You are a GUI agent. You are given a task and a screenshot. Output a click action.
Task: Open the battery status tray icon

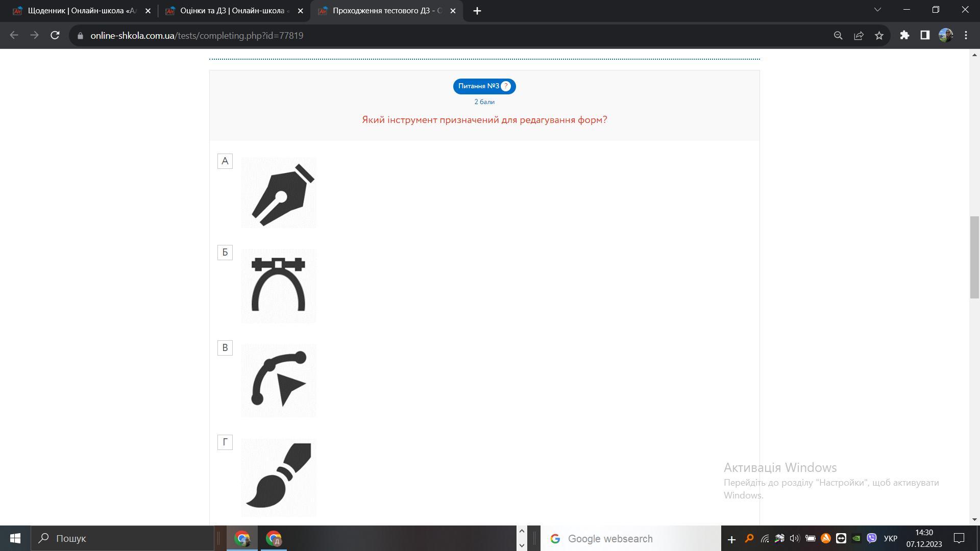[810, 538]
